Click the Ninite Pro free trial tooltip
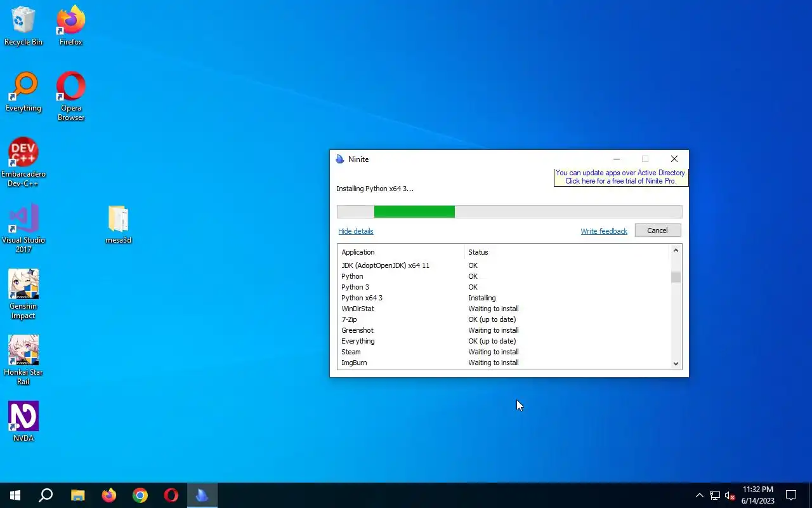Image resolution: width=812 pixels, height=508 pixels. pyautogui.click(x=621, y=177)
